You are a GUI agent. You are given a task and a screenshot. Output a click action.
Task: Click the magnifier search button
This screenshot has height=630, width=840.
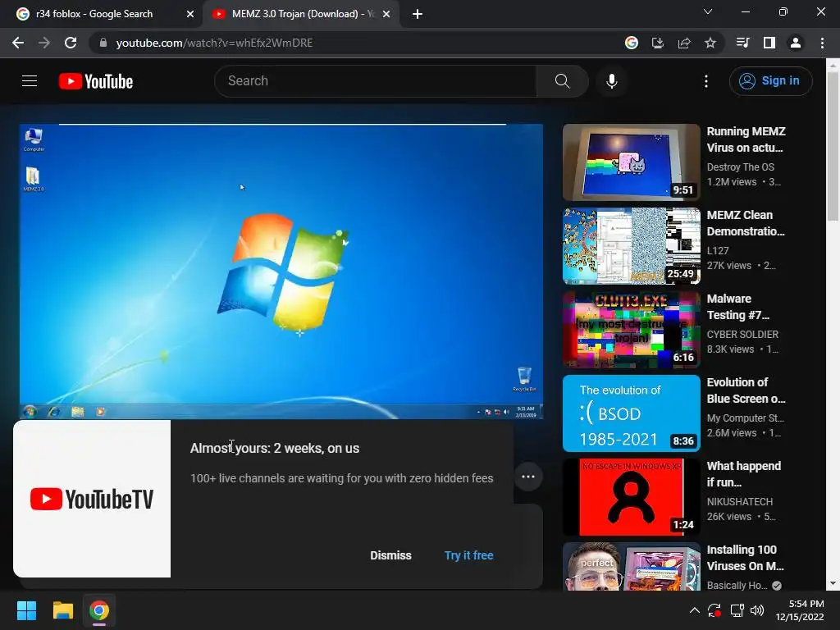[x=562, y=81]
